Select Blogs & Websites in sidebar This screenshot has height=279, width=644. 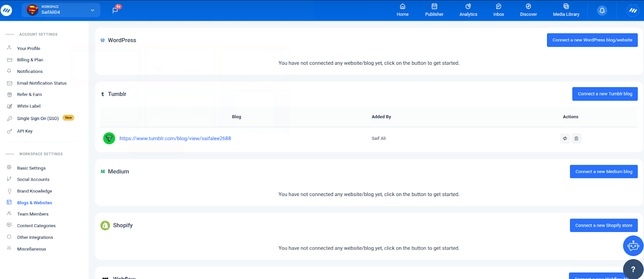pos(35,203)
